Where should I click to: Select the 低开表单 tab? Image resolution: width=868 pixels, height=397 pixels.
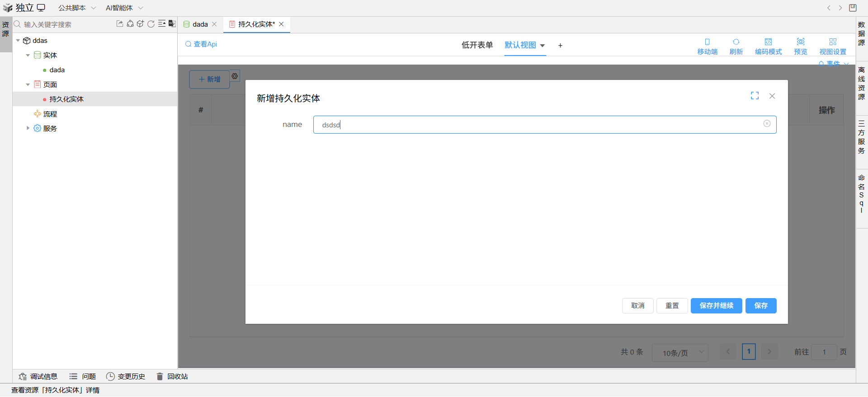(x=477, y=45)
